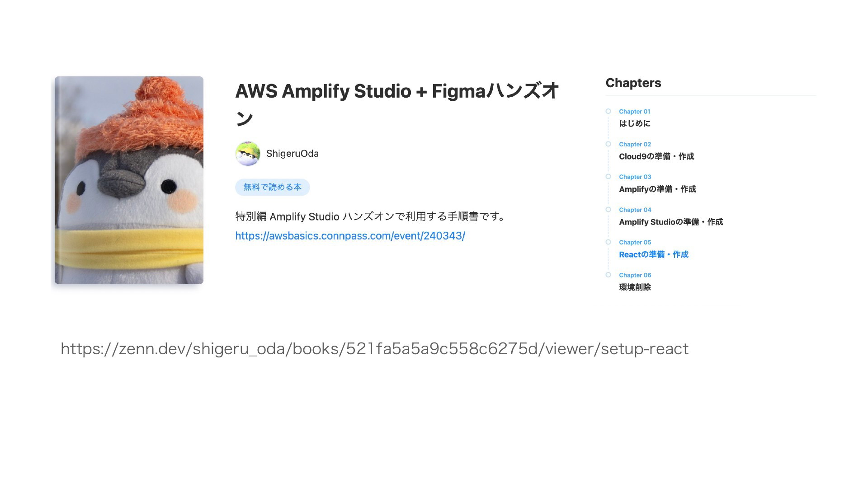Click the Chapter 02 timeline circle marker

608,144
